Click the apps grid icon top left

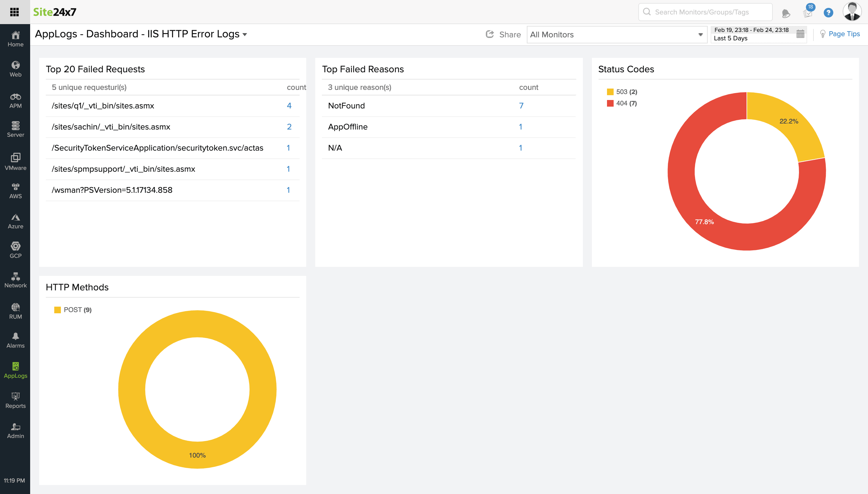(x=14, y=12)
